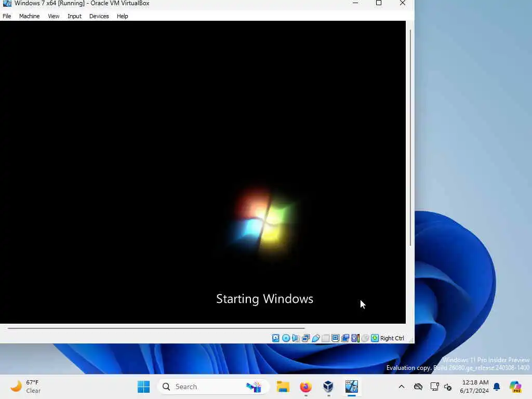532x399 pixels.
Task: Open the View menu
Action: [54, 16]
